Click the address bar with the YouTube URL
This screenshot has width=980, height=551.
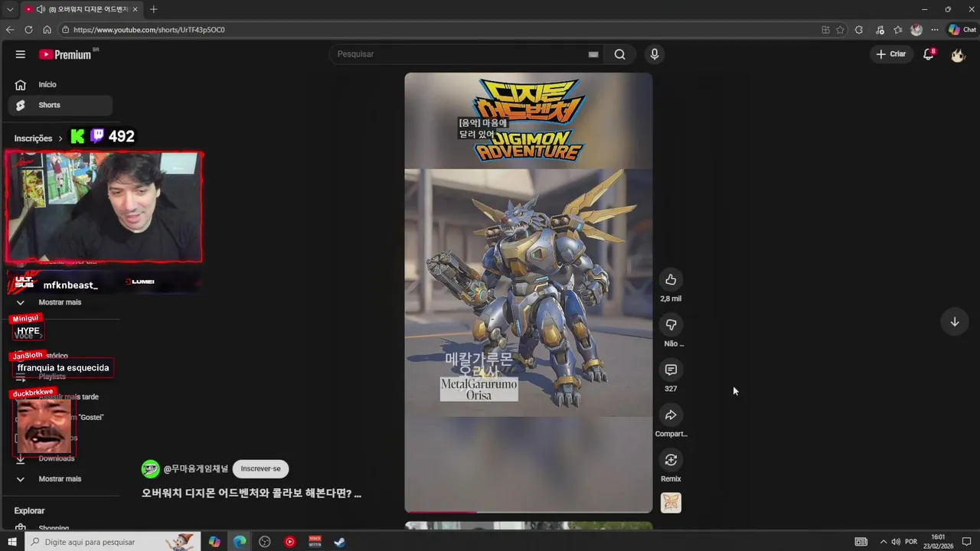[x=436, y=30]
